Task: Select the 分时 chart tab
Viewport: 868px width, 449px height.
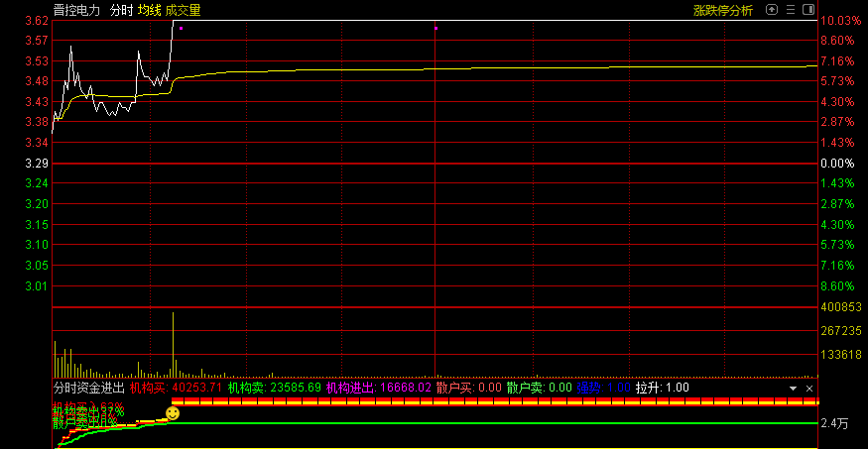Action: (x=120, y=10)
